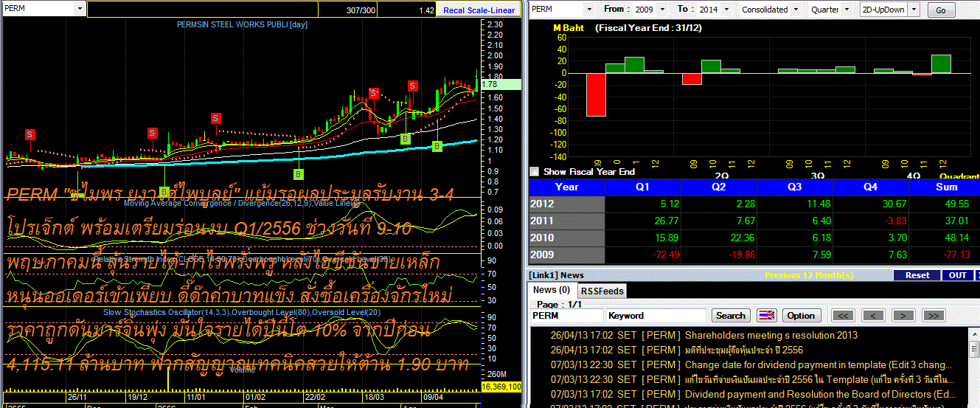Image resolution: width=980 pixels, height=408 pixels.
Task: Expand the Consolidated statement type dropdown
Action: click(796, 10)
